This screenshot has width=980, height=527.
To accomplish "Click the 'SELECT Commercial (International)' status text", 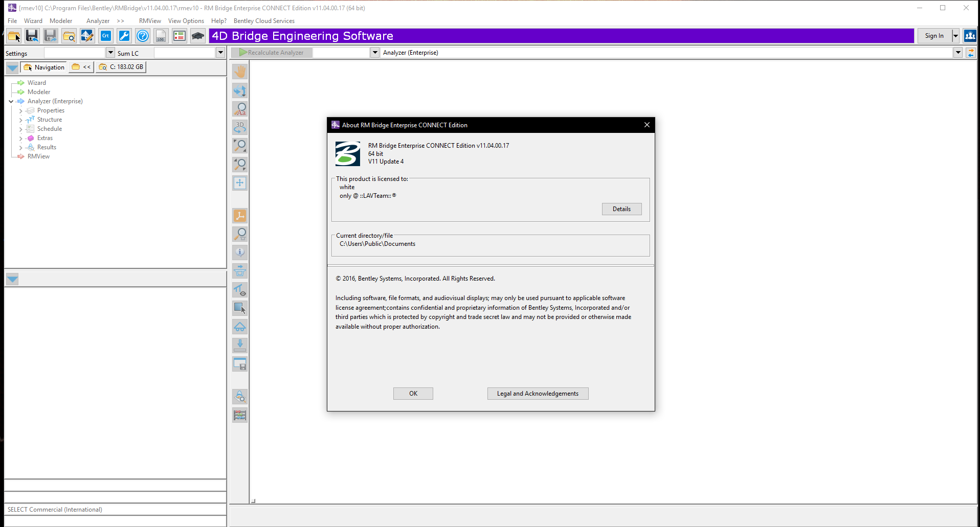I will pyautogui.click(x=55, y=510).
